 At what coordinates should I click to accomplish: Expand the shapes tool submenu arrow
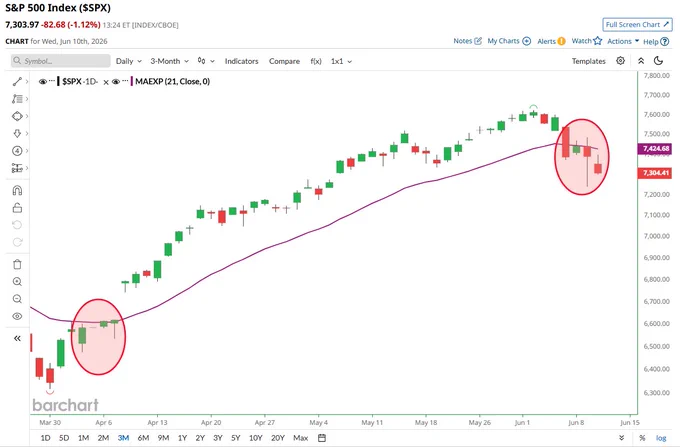[27, 116]
